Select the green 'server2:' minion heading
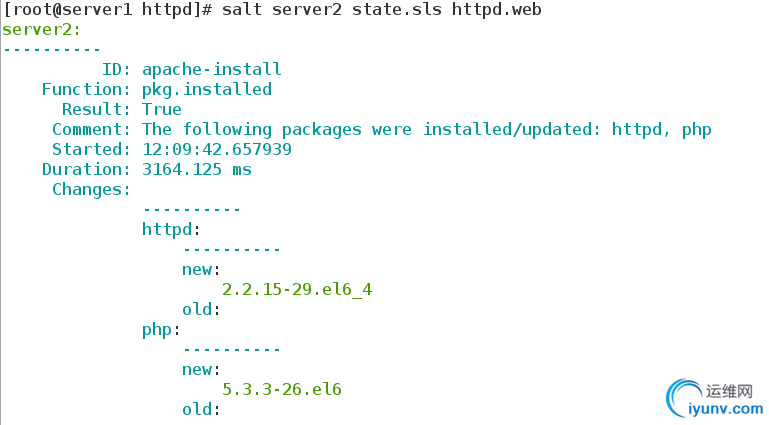Viewport: 769px width, 425px height. coord(41,29)
